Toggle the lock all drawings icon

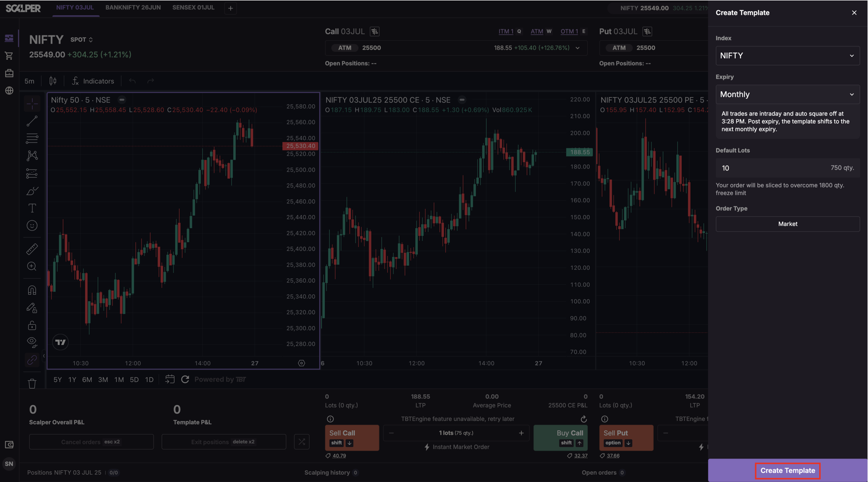(x=32, y=326)
